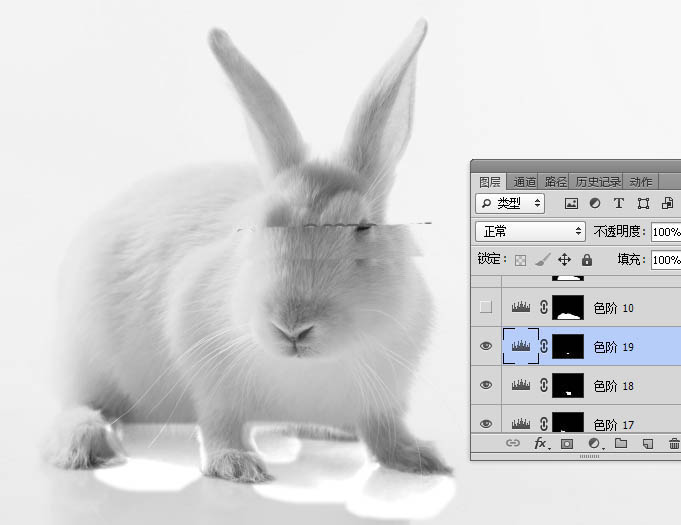Open the 类型 layer filter dropdown
The image size is (681, 525).
[510, 203]
